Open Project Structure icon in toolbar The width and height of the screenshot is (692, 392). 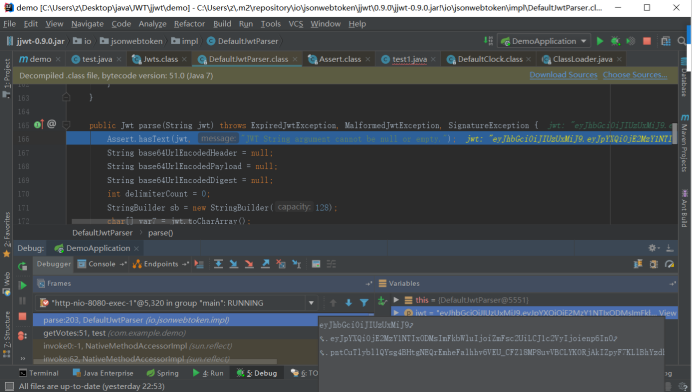[x=666, y=41]
